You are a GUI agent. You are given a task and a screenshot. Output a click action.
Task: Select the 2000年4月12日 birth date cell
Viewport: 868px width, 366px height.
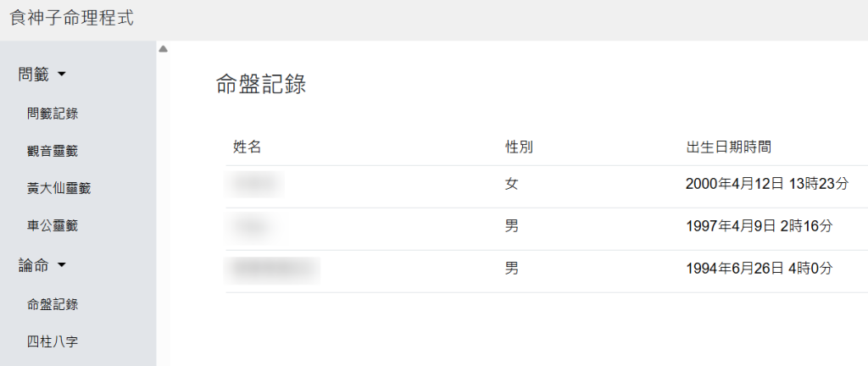tap(766, 183)
